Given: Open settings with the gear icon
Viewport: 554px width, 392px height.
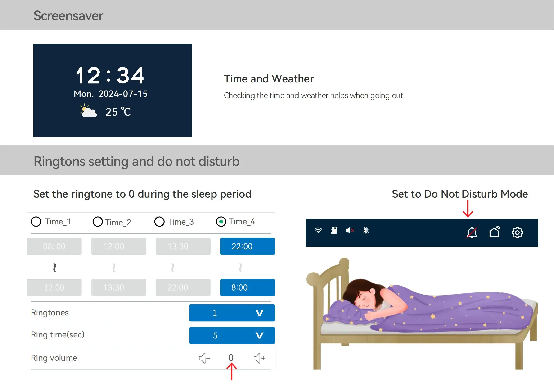Looking at the screenshot, I should point(517,233).
